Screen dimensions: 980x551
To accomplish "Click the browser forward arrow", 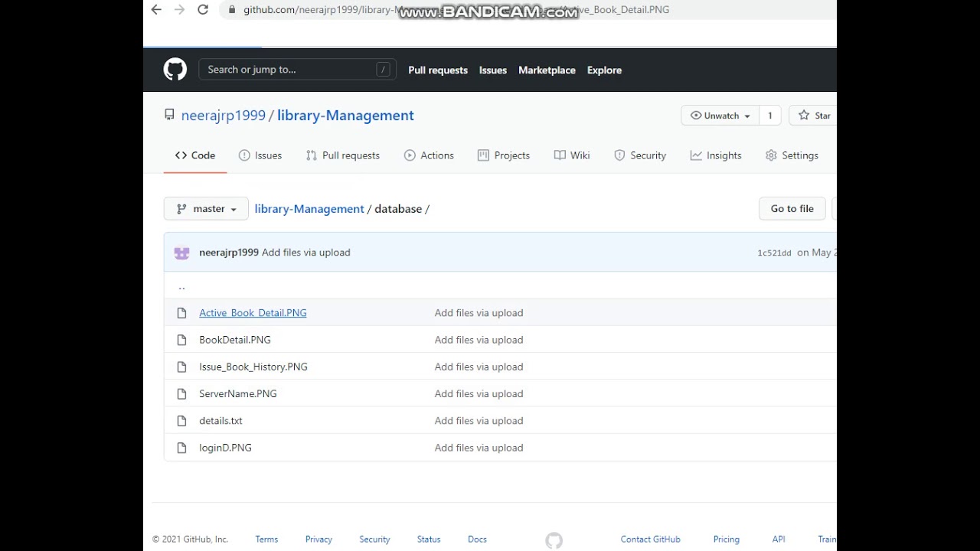I will point(180,10).
